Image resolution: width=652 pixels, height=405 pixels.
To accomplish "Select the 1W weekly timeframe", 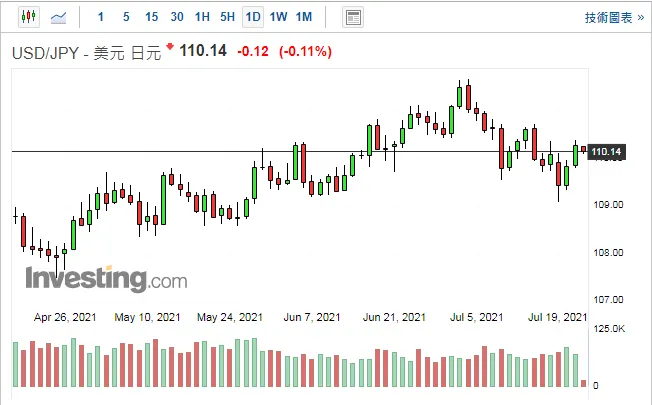I will 278,17.
